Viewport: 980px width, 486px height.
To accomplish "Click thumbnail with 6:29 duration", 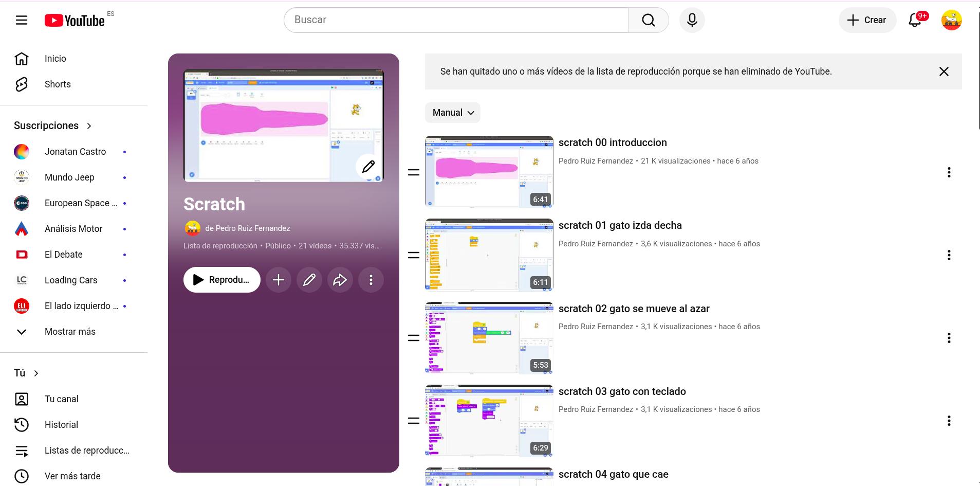I will pos(489,421).
